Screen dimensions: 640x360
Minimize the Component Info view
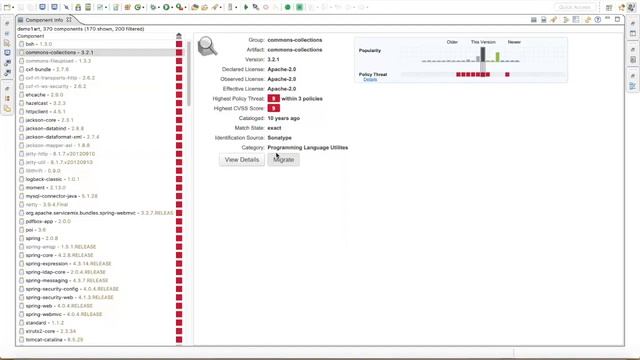click(607, 19)
